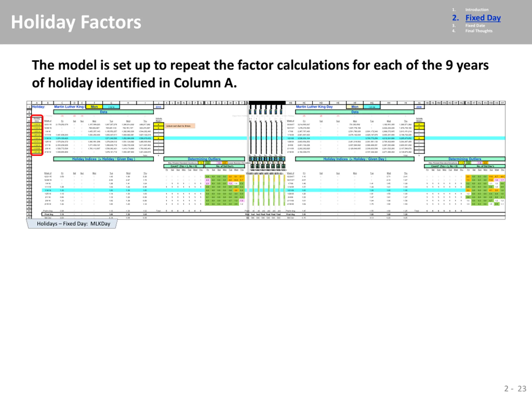
Task: Select the left green Data header bar
Action: point(103,112)
